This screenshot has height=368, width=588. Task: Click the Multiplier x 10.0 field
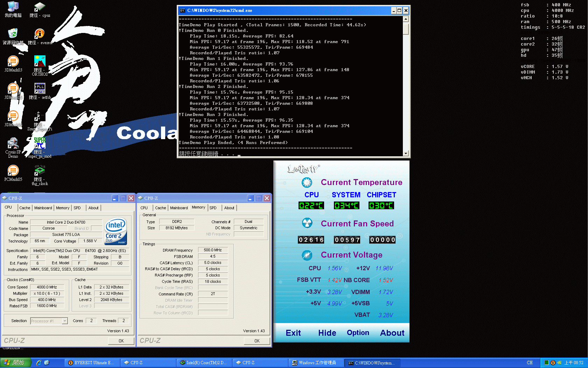pyautogui.click(x=47, y=293)
